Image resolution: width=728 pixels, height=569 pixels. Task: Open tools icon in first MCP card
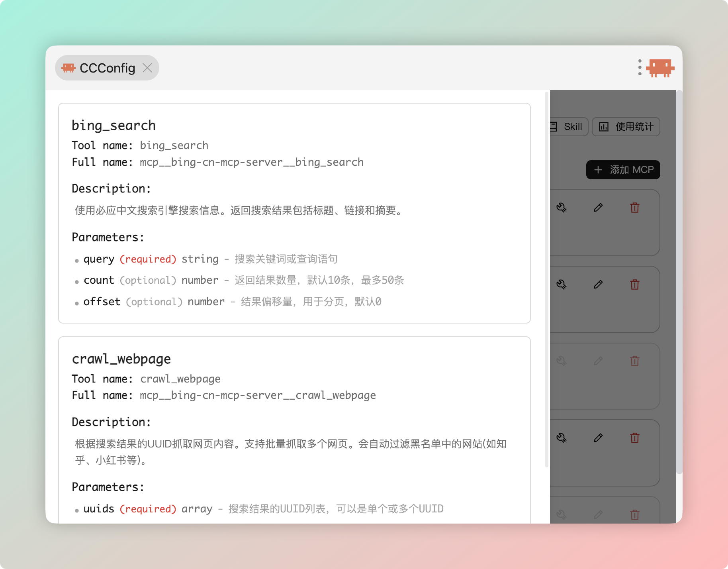pos(562,208)
